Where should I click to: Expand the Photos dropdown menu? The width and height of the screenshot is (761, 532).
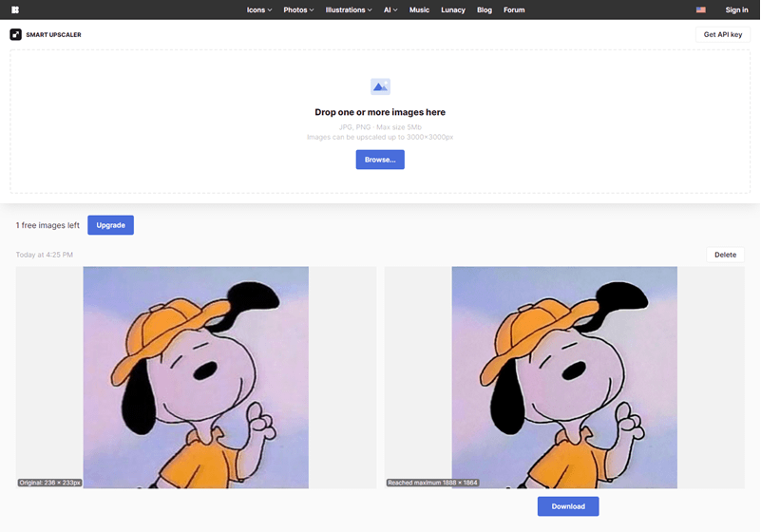tap(298, 9)
